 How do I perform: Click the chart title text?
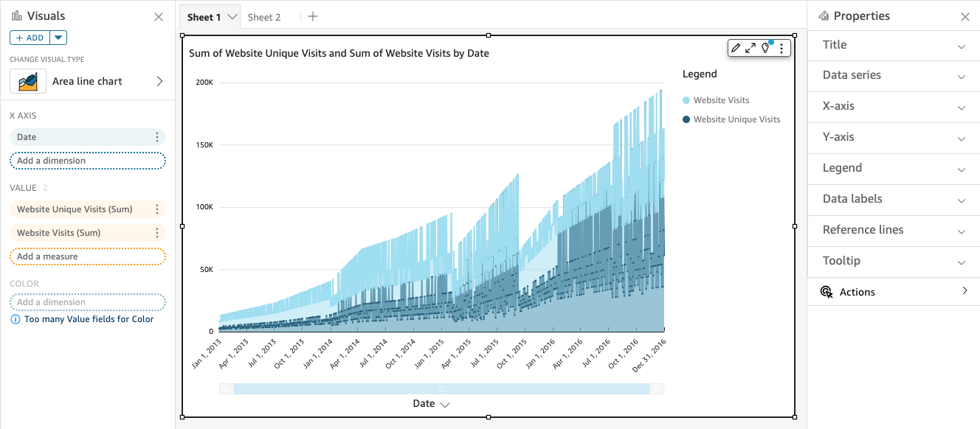click(x=339, y=53)
